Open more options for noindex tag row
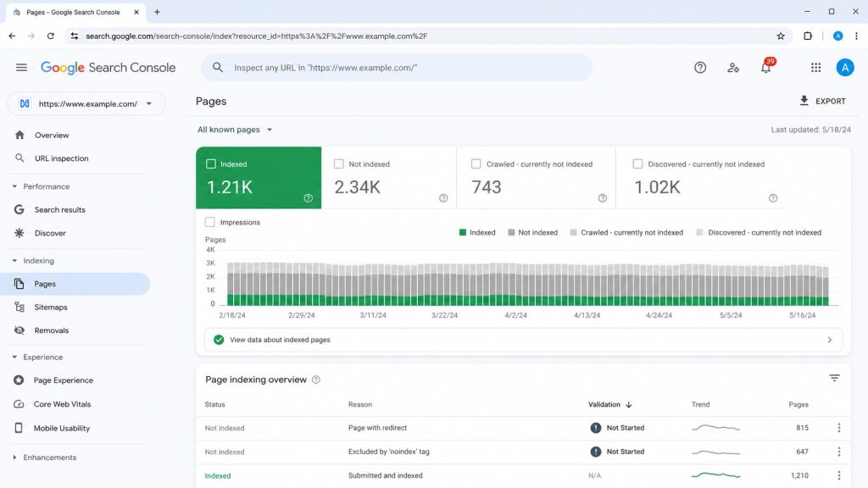This screenshot has width=868, height=488. pos(839,452)
